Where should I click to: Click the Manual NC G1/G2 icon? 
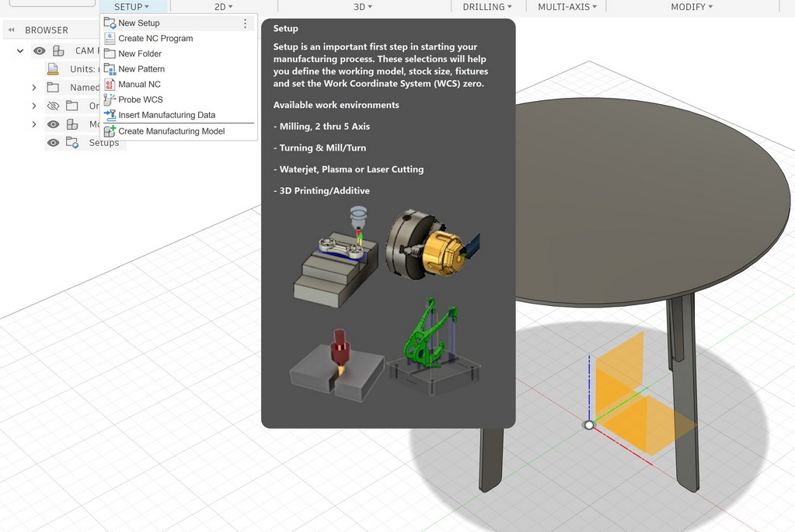click(110, 84)
